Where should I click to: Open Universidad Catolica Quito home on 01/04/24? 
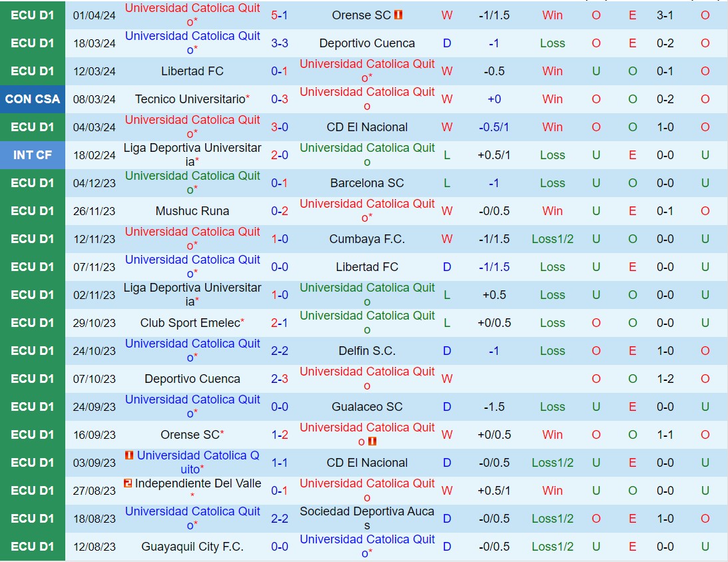[x=192, y=15]
